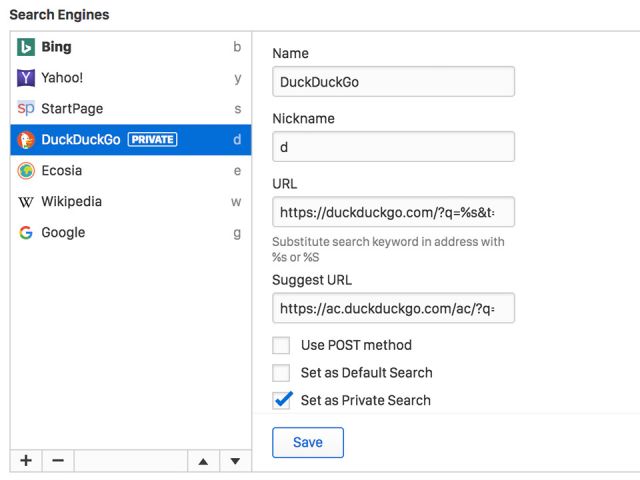Uncheck Set as Private Search
Screen dimensions: 640x480
coord(282,400)
